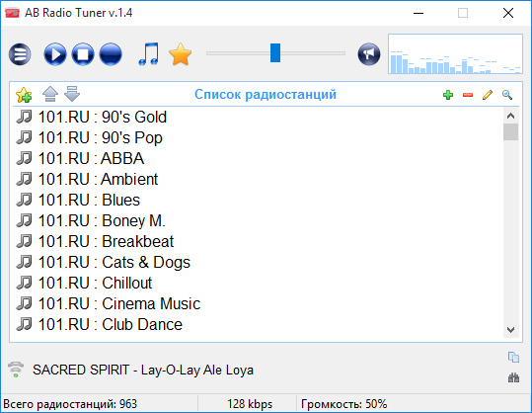Click the Список радиостанций header
This screenshot has height=413, width=532.
click(266, 94)
